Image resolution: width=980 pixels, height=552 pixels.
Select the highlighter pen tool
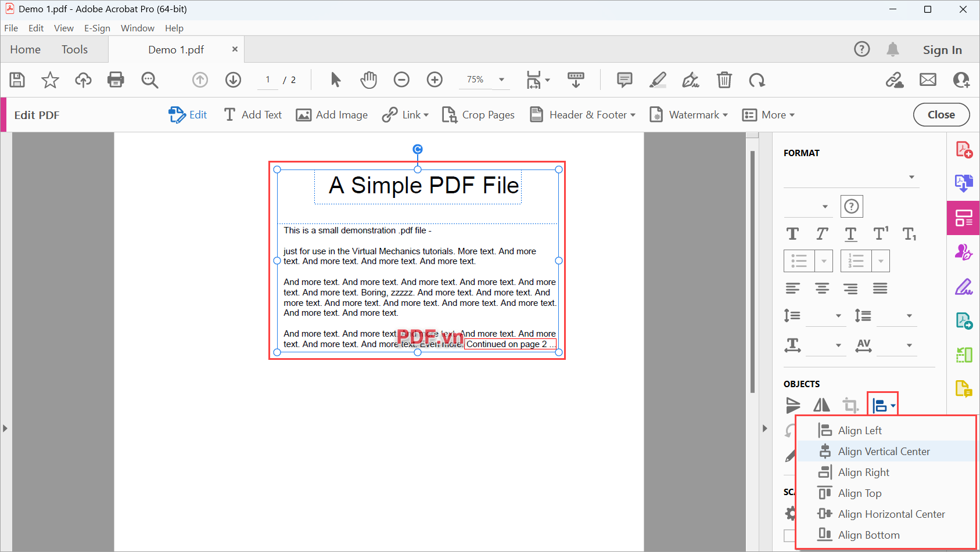[x=658, y=80]
